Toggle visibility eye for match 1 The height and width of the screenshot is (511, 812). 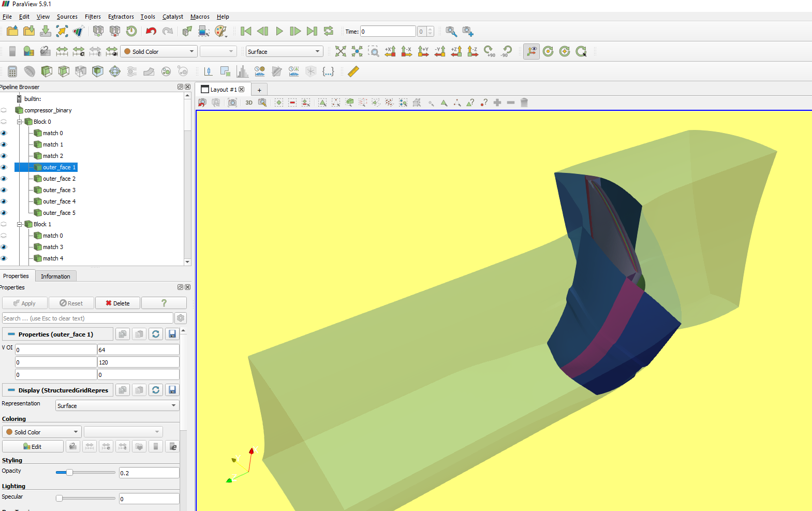(4, 144)
